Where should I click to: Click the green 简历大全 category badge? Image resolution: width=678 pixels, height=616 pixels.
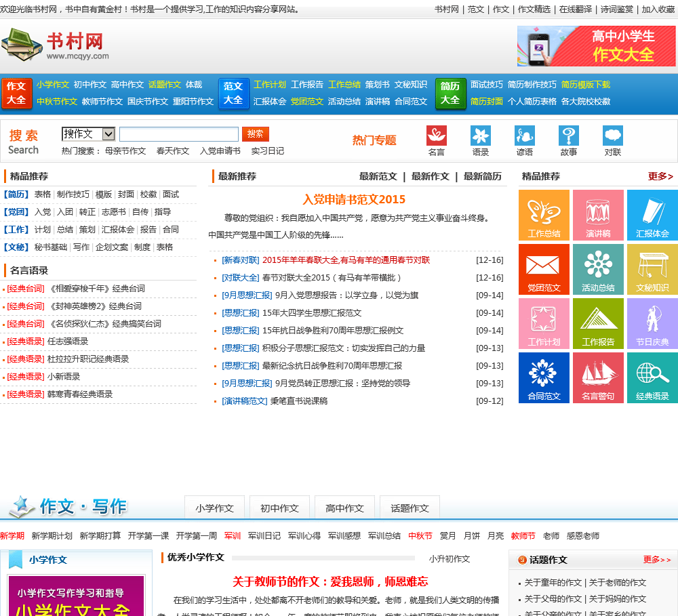tap(451, 93)
